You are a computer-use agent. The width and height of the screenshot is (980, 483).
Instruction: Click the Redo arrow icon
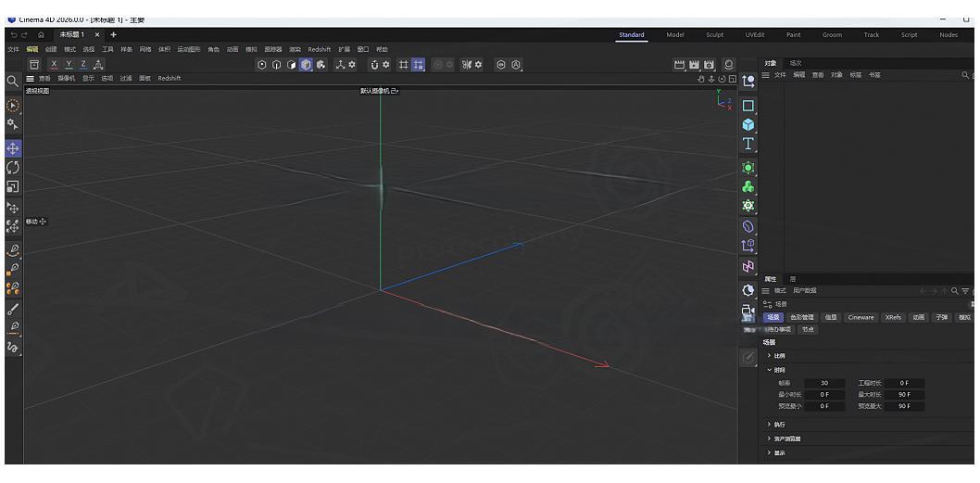click(x=24, y=35)
